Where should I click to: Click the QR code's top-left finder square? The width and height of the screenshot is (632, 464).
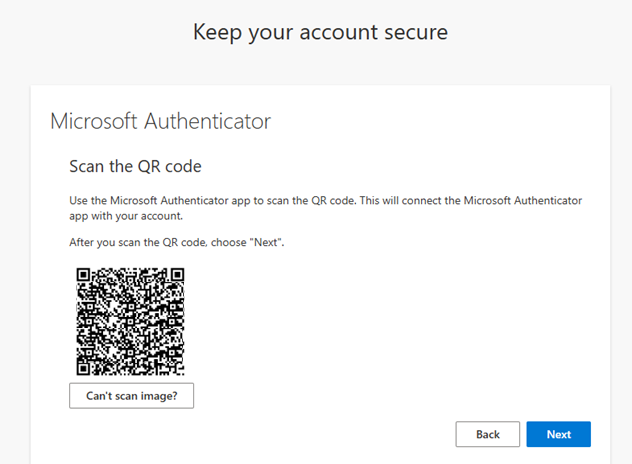[85, 274]
